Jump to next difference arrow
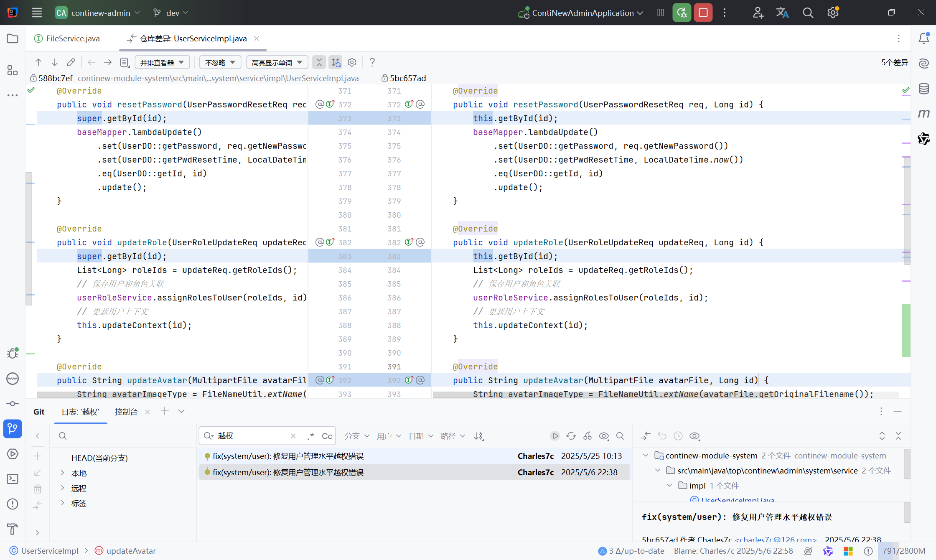Viewport: 936px width, 560px height. [55, 62]
